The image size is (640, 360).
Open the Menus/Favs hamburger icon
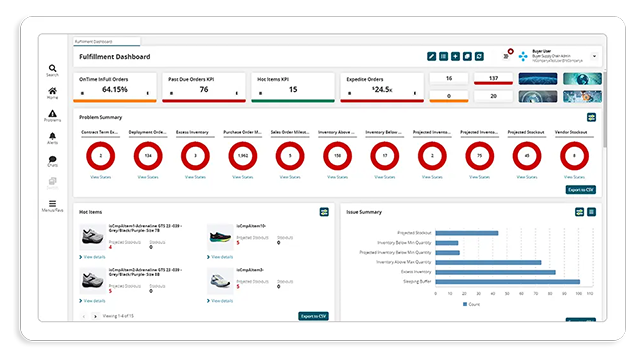point(52,206)
